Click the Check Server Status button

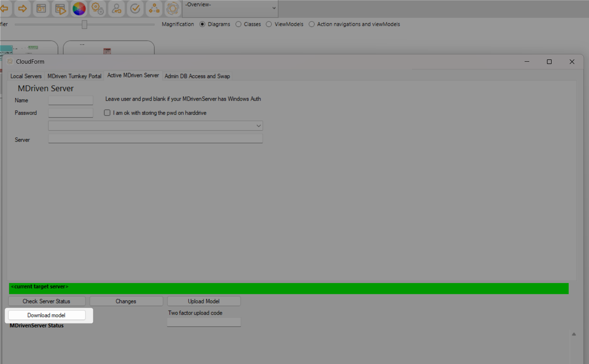click(47, 301)
